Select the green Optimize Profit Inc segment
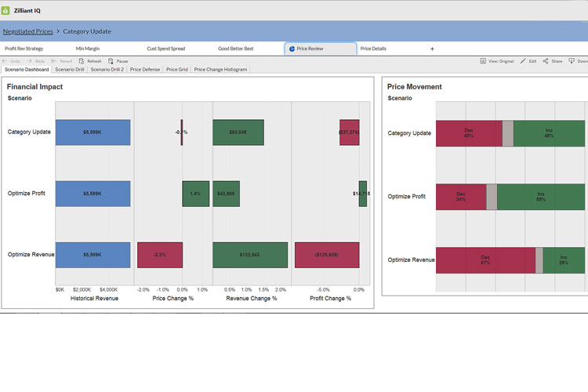 [541, 197]
